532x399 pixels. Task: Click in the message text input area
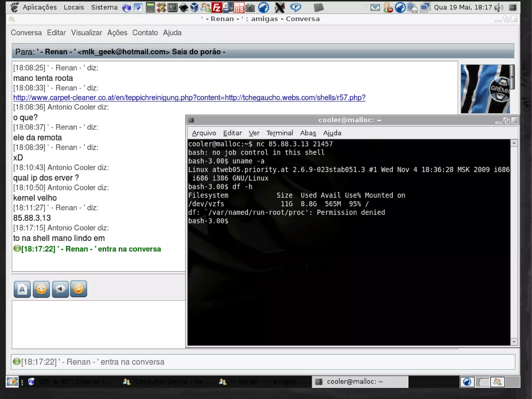[99, 324]
